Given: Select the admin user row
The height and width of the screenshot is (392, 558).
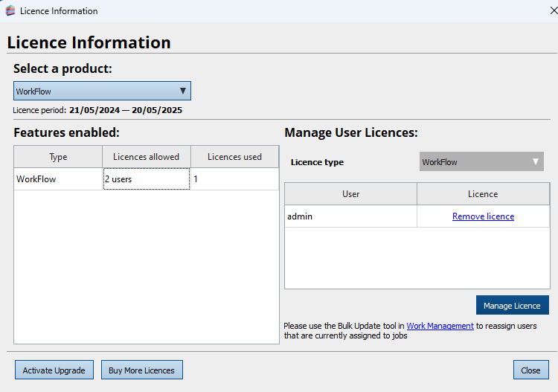Looking at the screenshot, I should (x=350, y=216).
